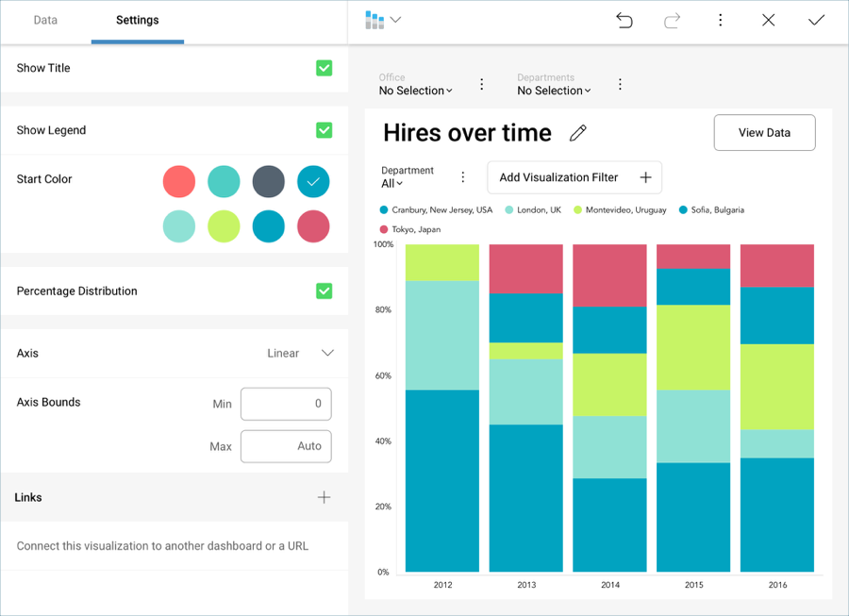
Task: Add a link with the plus icon
Action: point(324,497)
